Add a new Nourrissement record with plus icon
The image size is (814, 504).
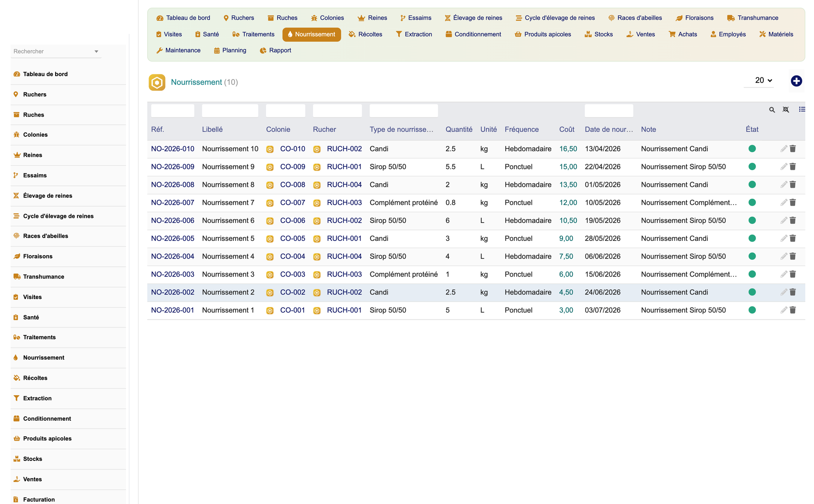(796, 81)
